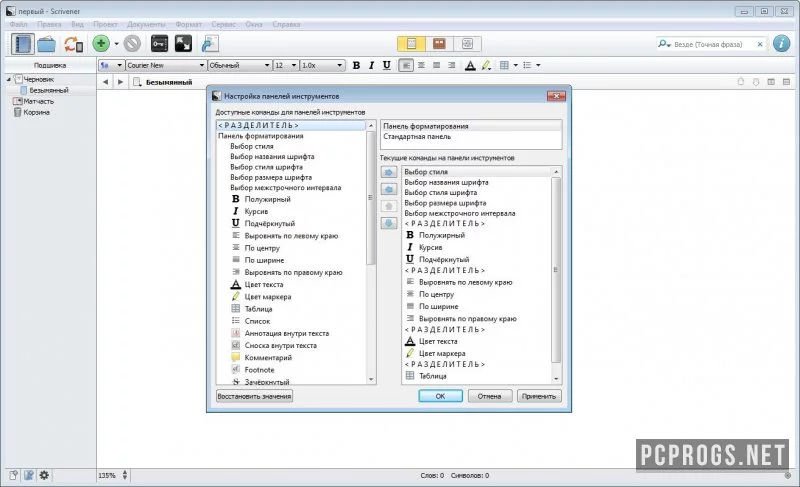Click the Применить button

[x=539, y=396]
